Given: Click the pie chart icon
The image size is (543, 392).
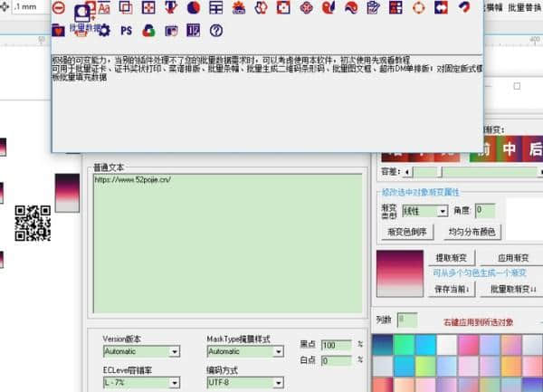Looking at the screenshot, I should [193, 8].
